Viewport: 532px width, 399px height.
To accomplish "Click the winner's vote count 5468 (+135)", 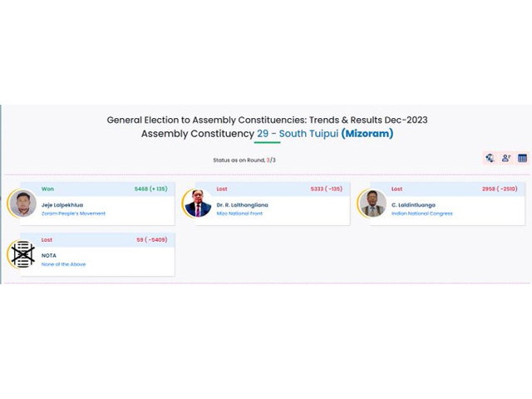I will click(150, 189).
